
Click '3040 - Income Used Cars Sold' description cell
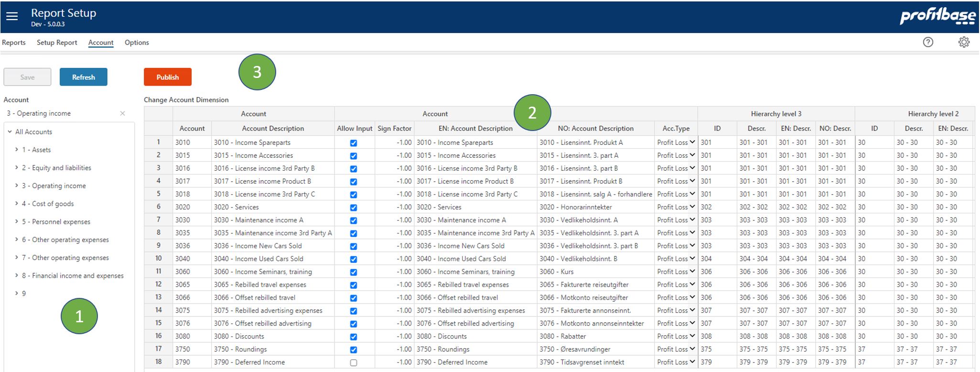(x=273, y=259)
